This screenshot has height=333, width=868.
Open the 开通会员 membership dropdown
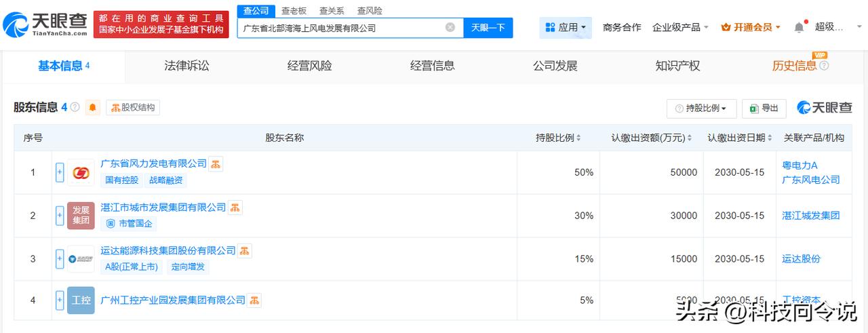click(x=751, y=27)
